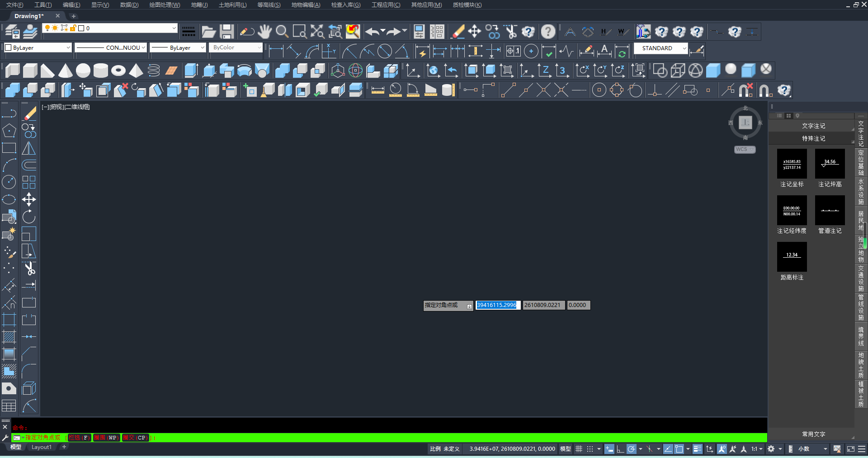Viewport: 868px width, 458px height.
Task: Expand the WCS coordinate system dropdown
Action: click(x=745, y=149)
